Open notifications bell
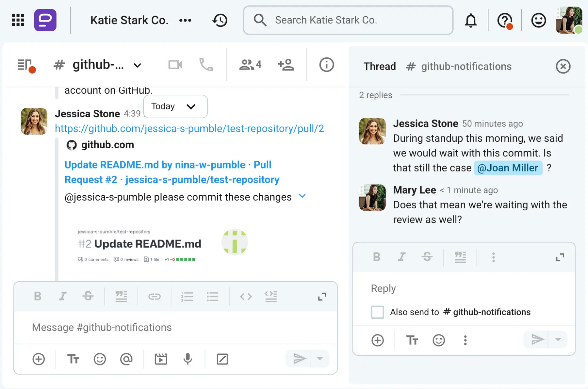Image resolution: width=588 pixels, height=389 pixels. click(x=471, y=20)
